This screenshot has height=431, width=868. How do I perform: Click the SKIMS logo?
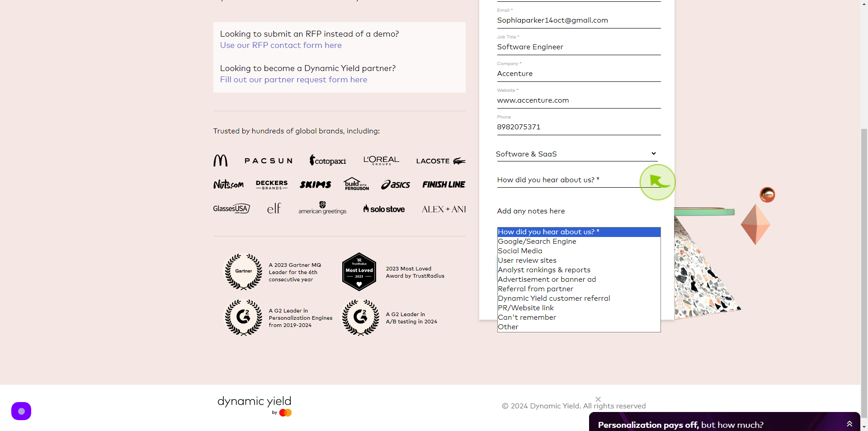tap(316, 185)
